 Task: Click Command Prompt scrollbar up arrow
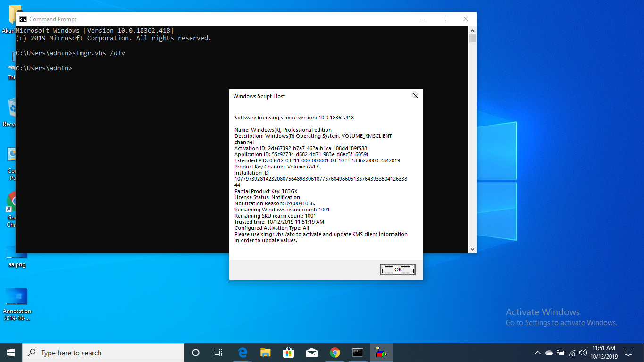click(x=472, y=30)
